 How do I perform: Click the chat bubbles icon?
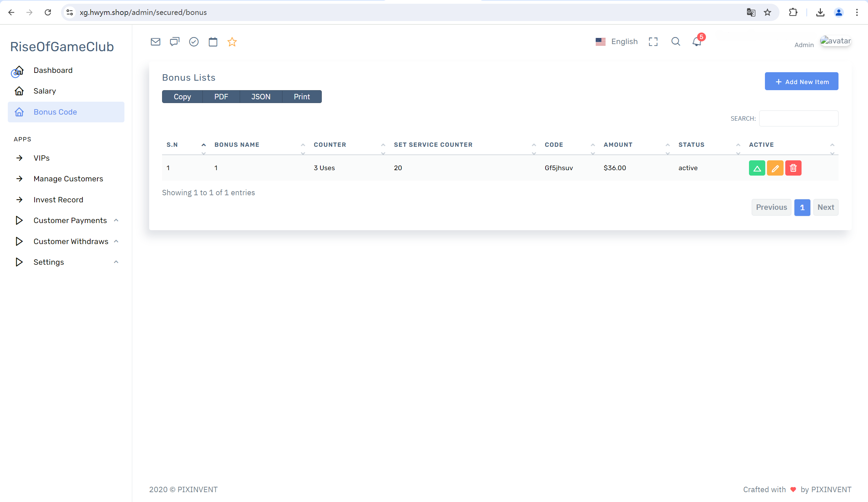pos(175,42)
